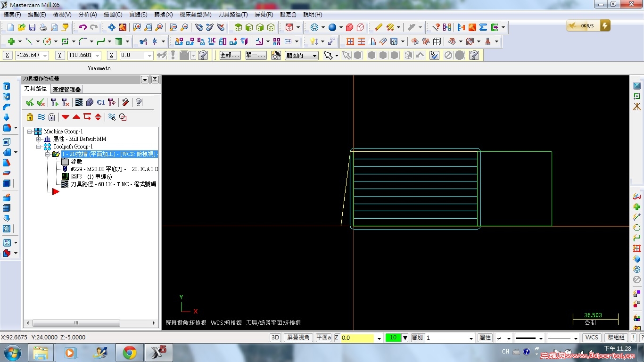Collapse the Machine Group-1 tree node

tap(30, 132)
